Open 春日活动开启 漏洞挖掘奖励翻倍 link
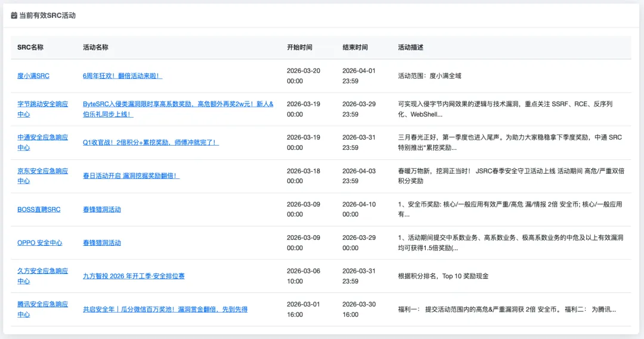Viewport: 644px width, 339px height. 131,176
